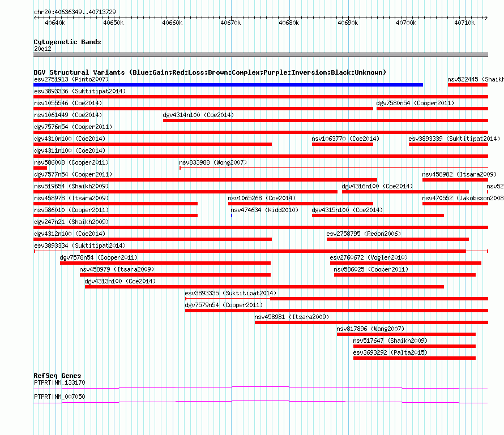Click the red bar under nsv1063770 (Coe2014)
504x435 pixels.
click(x=342, y=144)
